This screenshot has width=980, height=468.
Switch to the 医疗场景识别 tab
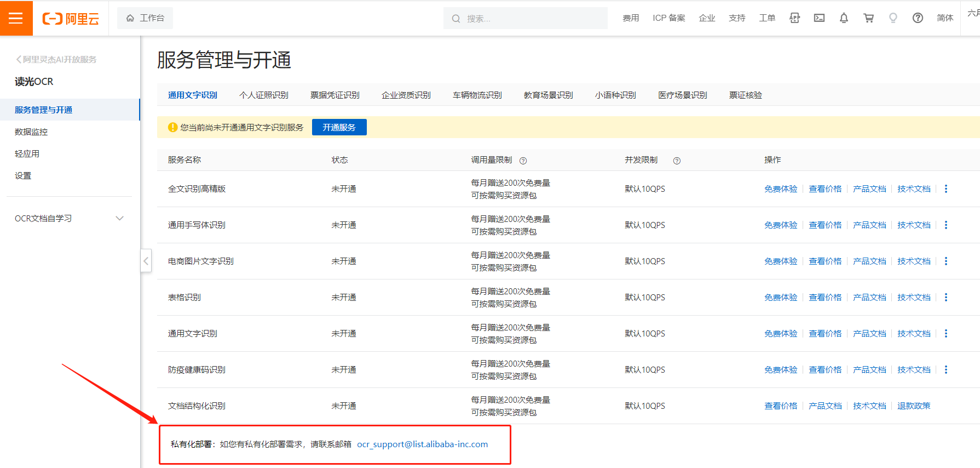(x=683, y=95)
